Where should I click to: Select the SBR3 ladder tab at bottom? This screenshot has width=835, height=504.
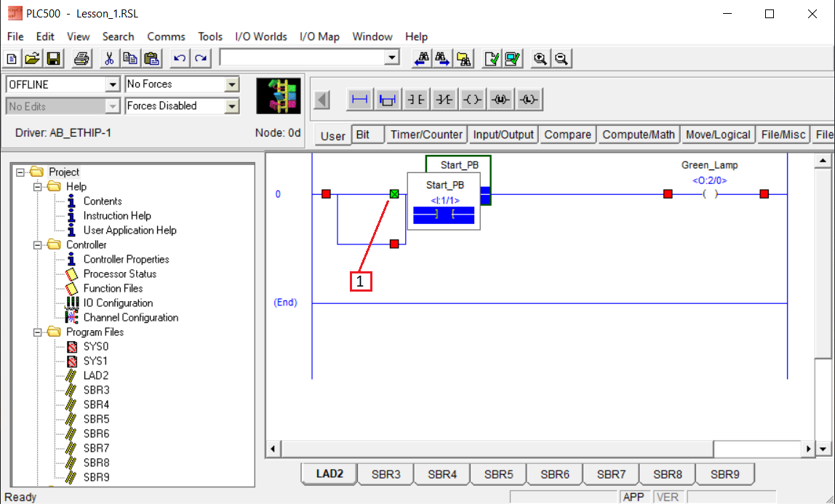click(386, 474)
